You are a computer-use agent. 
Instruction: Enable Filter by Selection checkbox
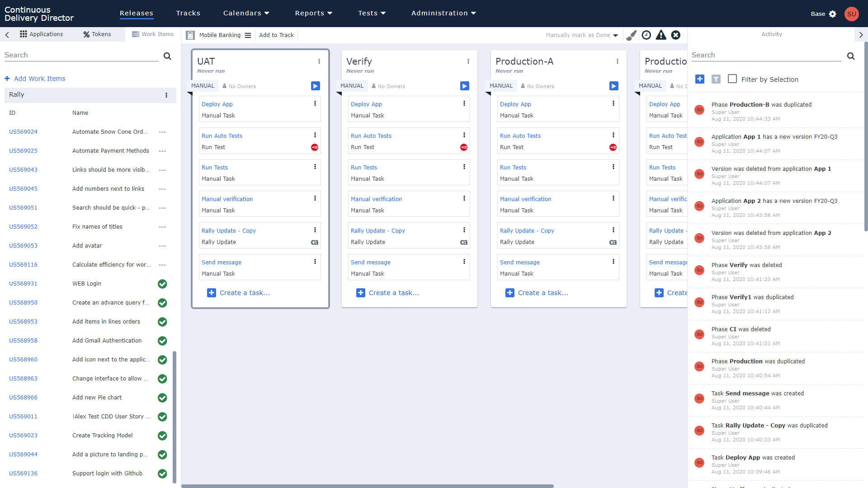[x=732, y=79]
